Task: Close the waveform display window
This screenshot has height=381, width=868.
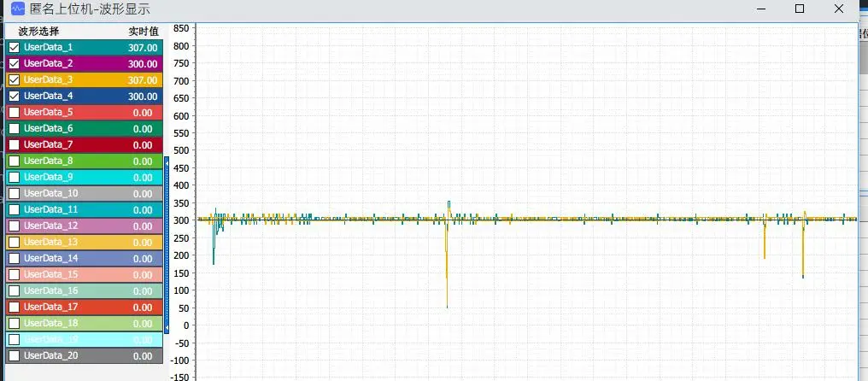Action: click(x=840, y=9)
